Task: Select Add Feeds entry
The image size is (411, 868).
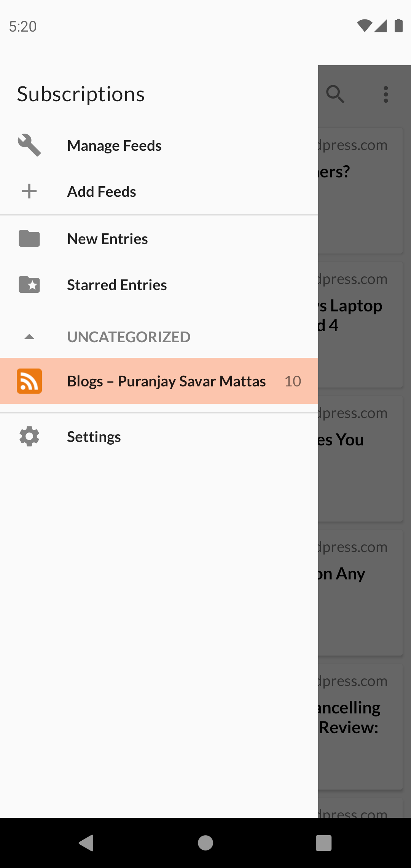Action: point(102,191)
